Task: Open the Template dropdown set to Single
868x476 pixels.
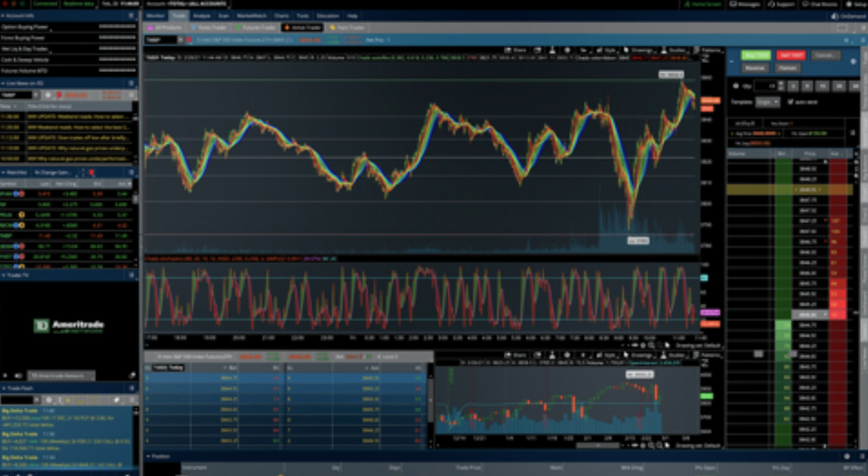Action: tap(767, 102)
